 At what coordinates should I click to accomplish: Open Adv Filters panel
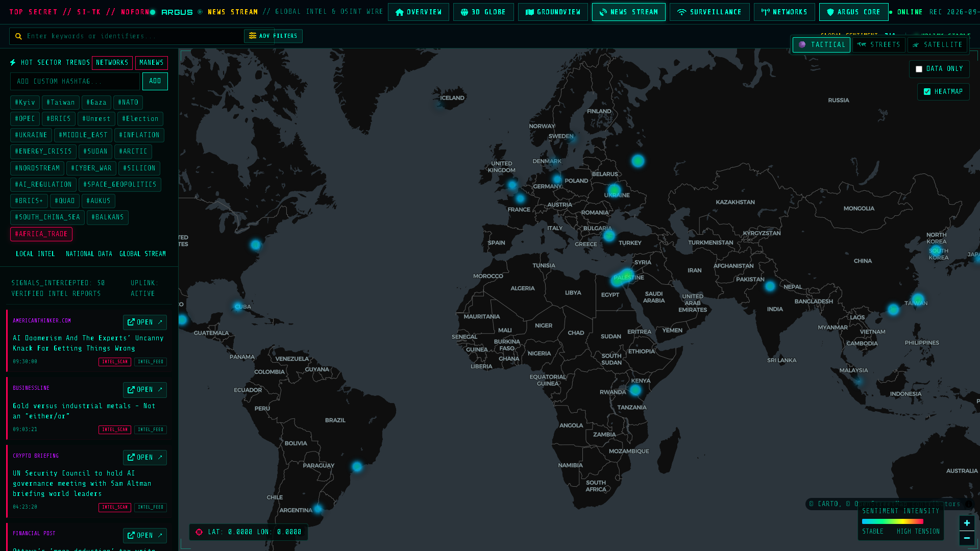(273, 36)
